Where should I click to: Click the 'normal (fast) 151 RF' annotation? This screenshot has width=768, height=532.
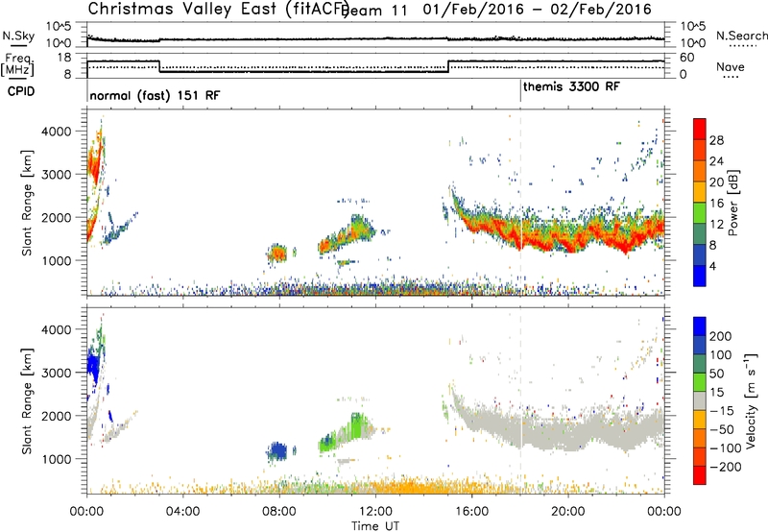[155, 95]
